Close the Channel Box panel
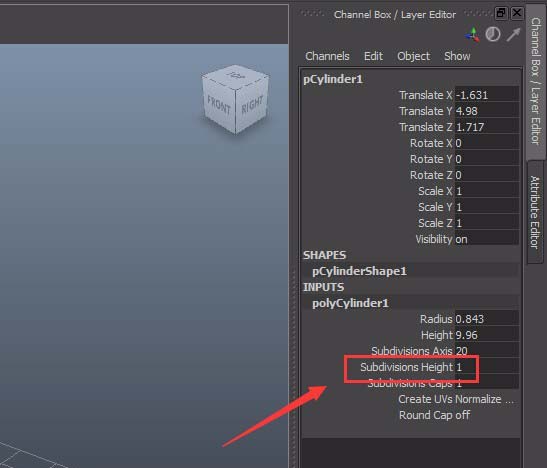The width and height of the screenshot is (547, 468). point(517,13)
